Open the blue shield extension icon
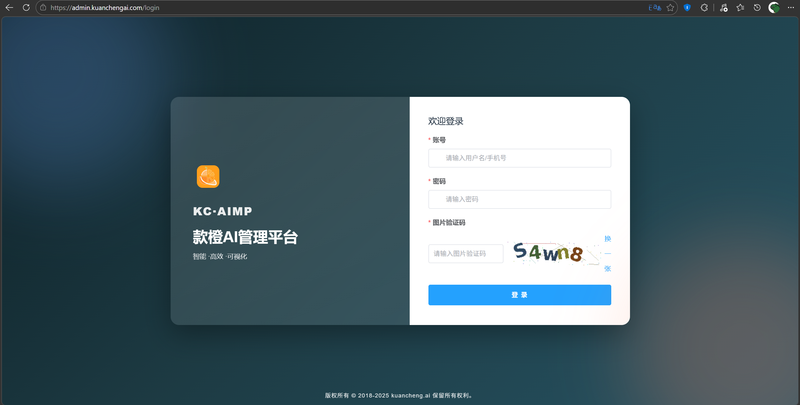This screenshot has height=405, width=800. pyautogui.click(x=687, y=8)
